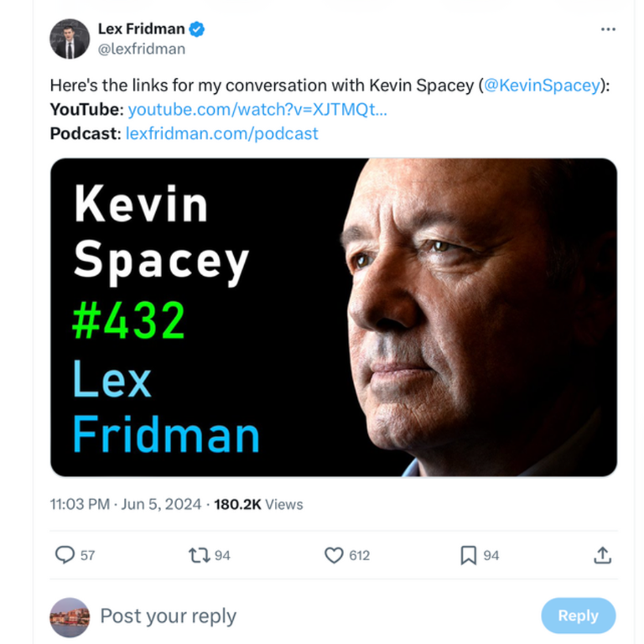Click the Lex Fridman display name
This screenshot has height=644, width=644.
141,29
